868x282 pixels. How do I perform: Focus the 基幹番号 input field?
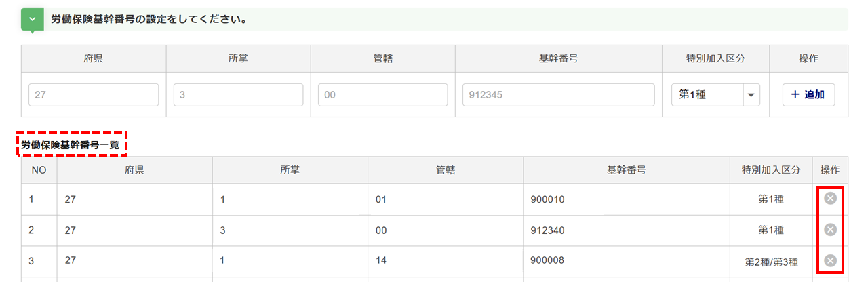558,95
